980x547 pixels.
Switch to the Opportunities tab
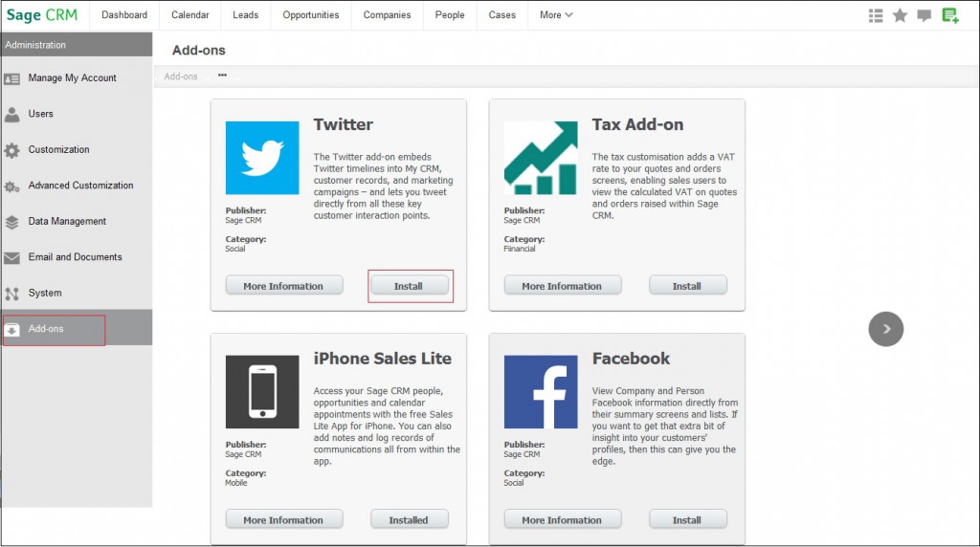[311, 15]
